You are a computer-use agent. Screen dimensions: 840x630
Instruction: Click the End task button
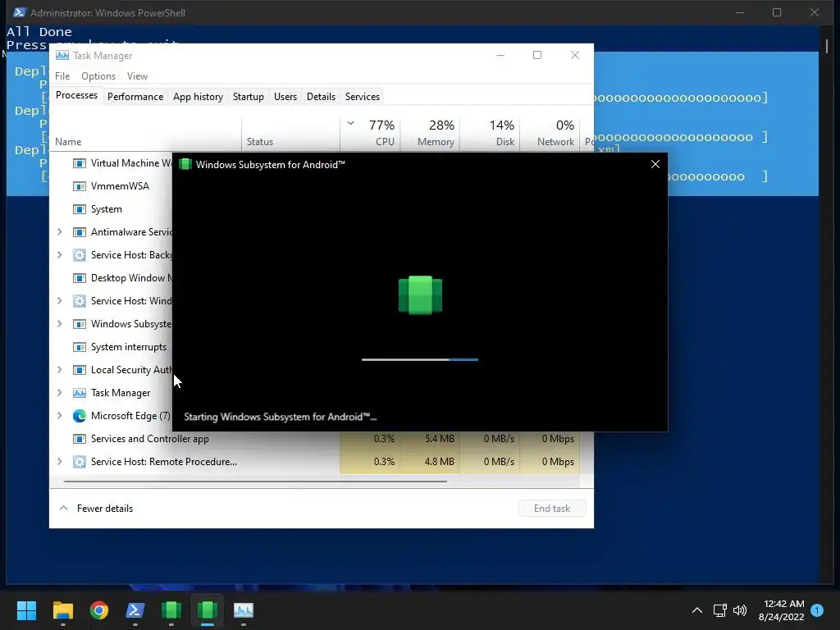point(552,509)
